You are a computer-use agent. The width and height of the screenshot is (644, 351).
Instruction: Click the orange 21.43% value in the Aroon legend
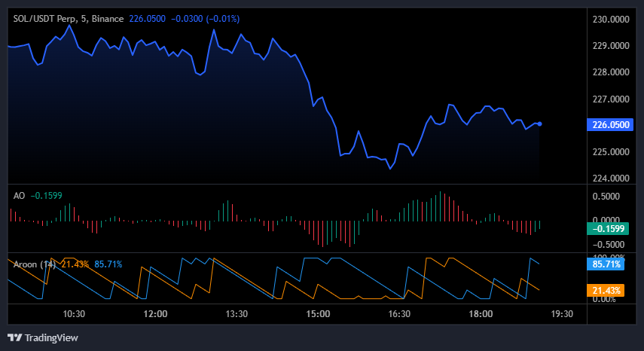coord(75,264)
